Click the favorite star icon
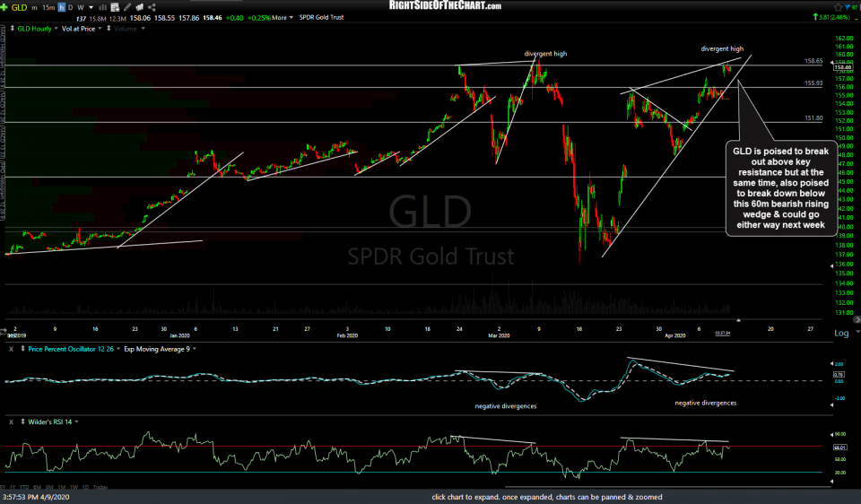This screenshot has width=861, height=504. coord(838,7)
